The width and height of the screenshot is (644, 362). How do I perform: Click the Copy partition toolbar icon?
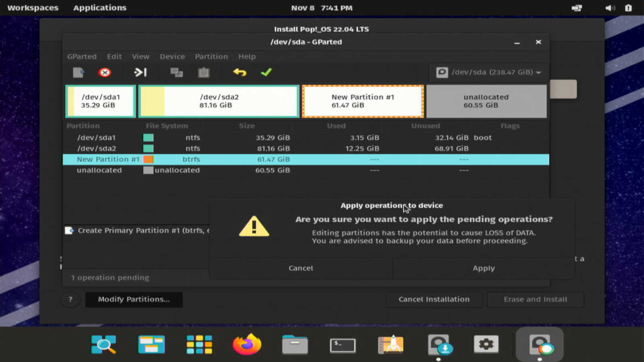pyautogui.click(x=176, y=72)
